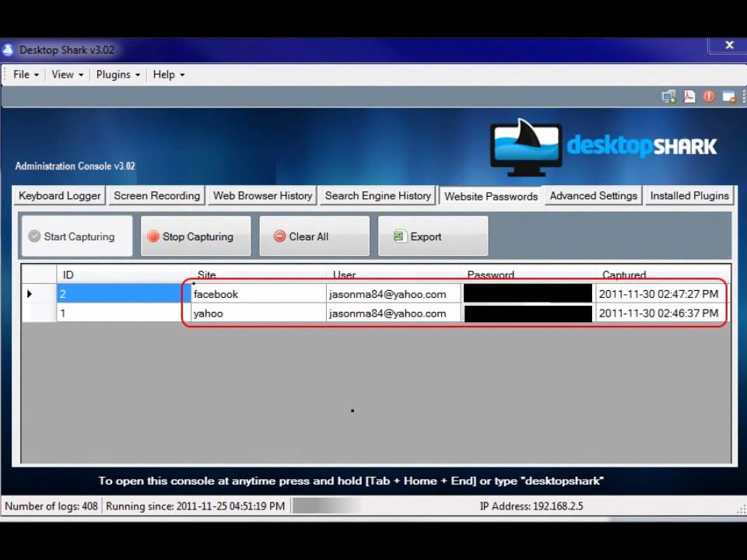Click the computer monitor toolbar icon

point(669,96)
